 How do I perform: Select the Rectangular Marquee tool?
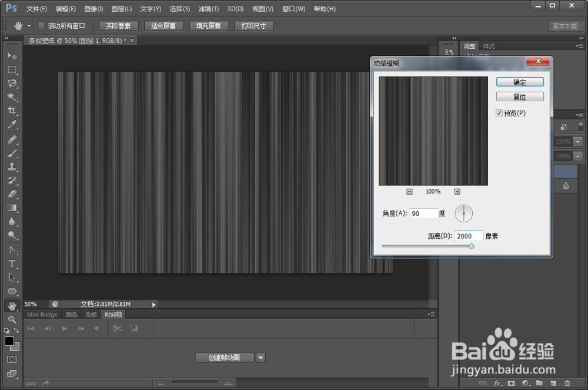(x=12, y=70)
